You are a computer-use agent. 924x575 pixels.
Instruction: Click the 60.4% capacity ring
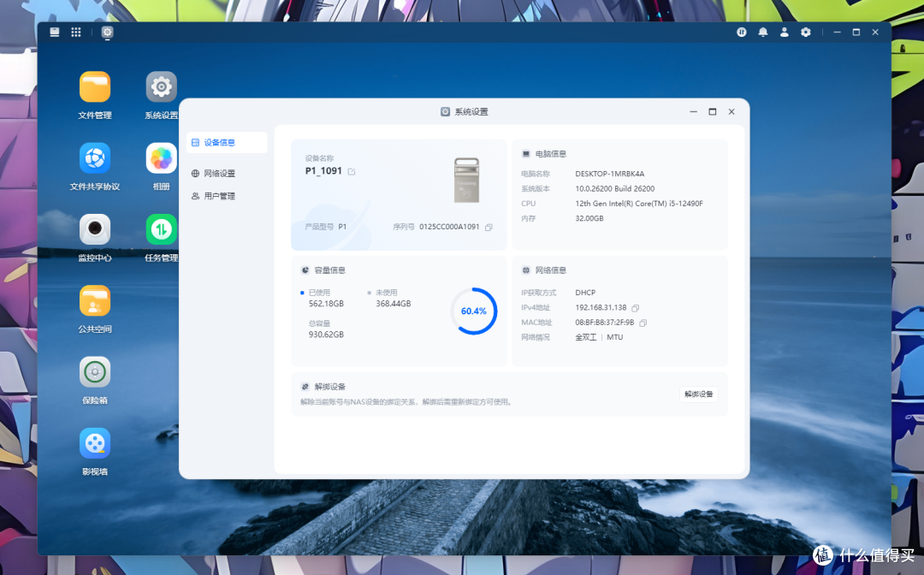(474, 311)
